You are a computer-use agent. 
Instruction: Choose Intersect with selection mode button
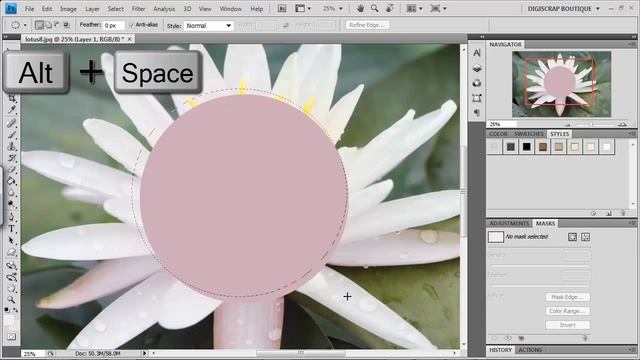click(x=66, y=25)
